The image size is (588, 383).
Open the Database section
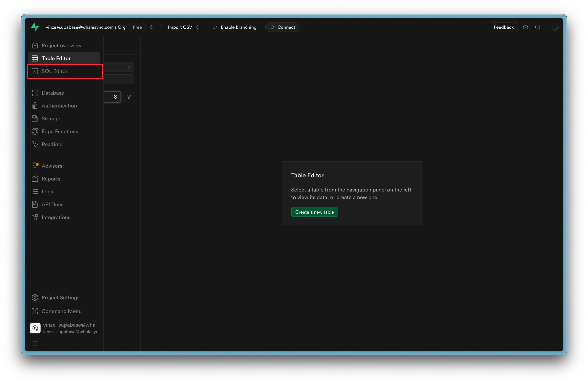(x=64, y=93)
